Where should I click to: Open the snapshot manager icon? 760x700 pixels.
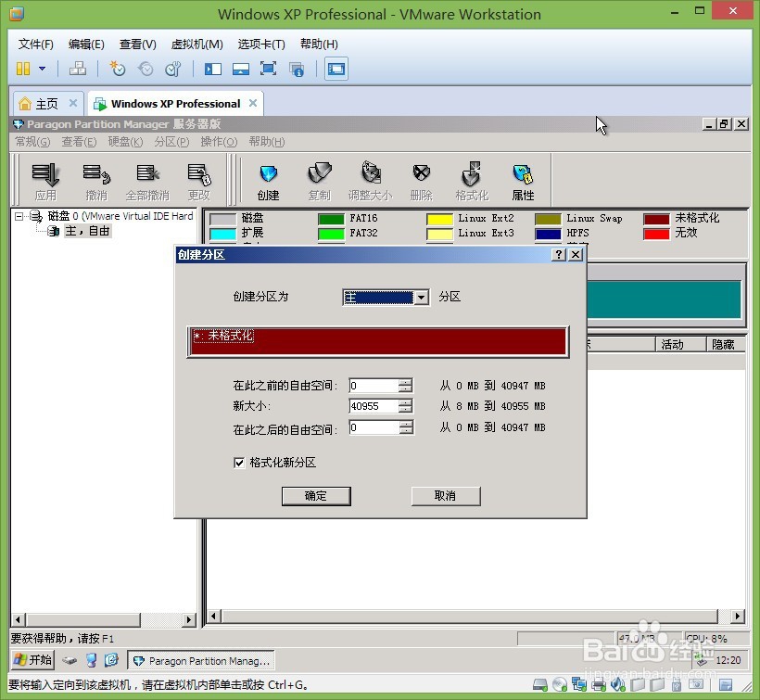(173, 69)
